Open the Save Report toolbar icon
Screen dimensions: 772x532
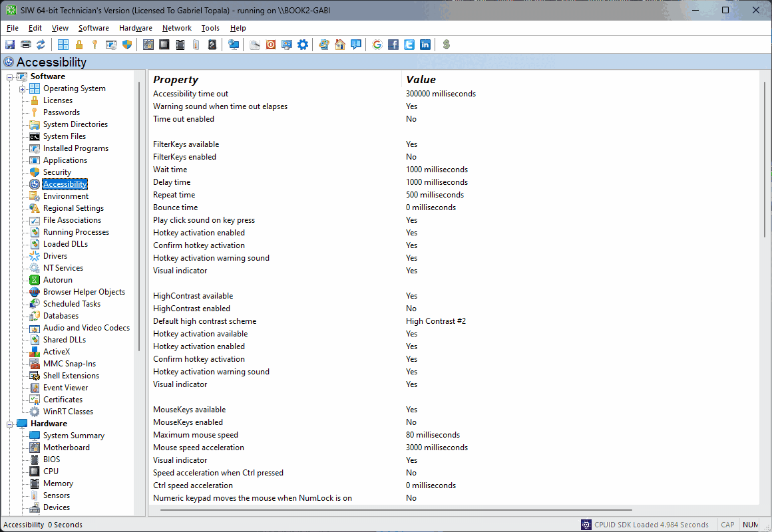[x=9, y=44]
